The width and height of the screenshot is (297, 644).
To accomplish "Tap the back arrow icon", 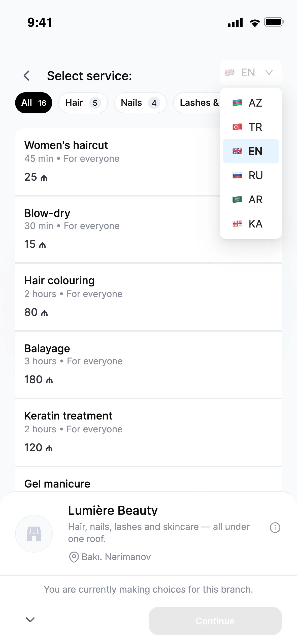I will tap(27, 76).
